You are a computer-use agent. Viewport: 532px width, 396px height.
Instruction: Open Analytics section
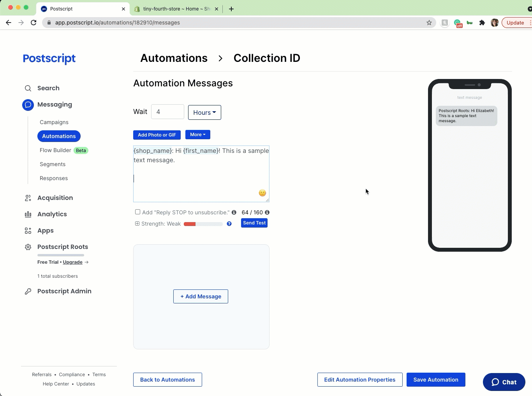(x=52, y=214)
